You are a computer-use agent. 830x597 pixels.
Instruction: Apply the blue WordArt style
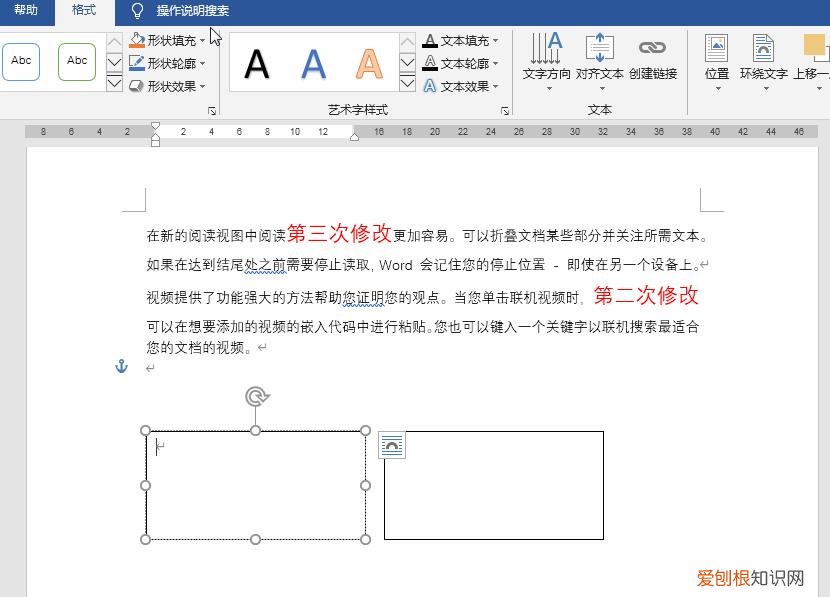click(x=316, y=62)
